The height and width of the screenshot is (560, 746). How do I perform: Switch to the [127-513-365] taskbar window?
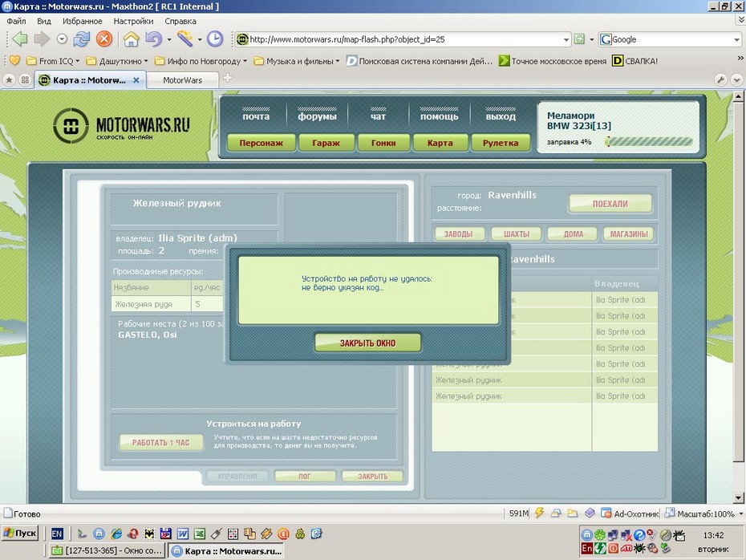(107, 551)
